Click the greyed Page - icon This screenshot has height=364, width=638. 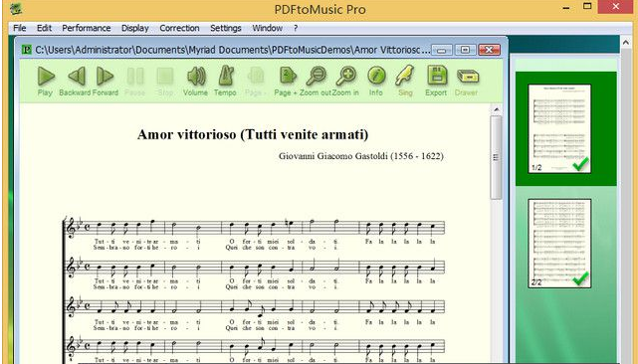point(256,76)
